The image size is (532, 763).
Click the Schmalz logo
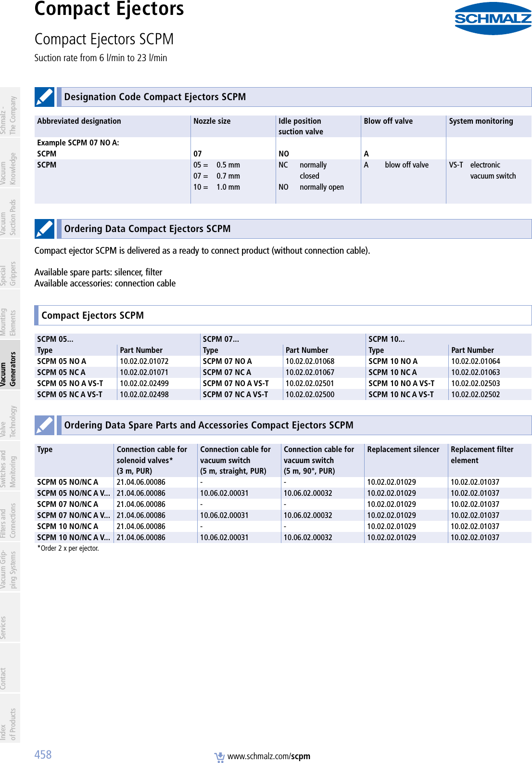(493, 18)
